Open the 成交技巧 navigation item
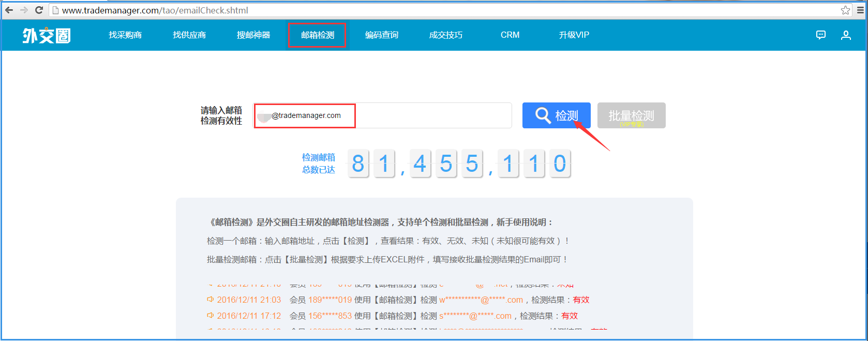 446,35
